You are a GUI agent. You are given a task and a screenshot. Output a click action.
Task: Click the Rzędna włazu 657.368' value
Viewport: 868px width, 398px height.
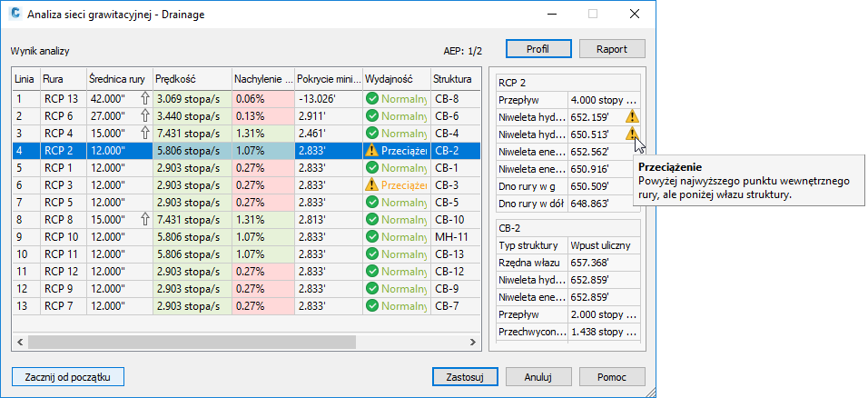point(604,263)
